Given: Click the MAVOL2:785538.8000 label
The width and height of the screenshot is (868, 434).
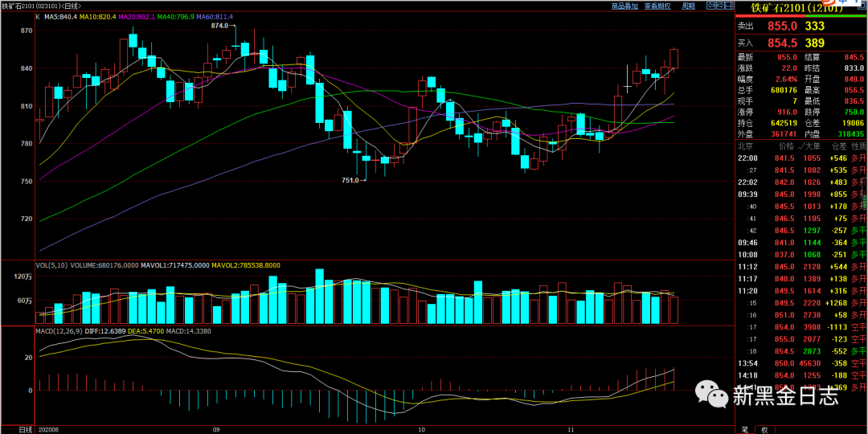Looking at the screenshot, I should pos(246,265).
